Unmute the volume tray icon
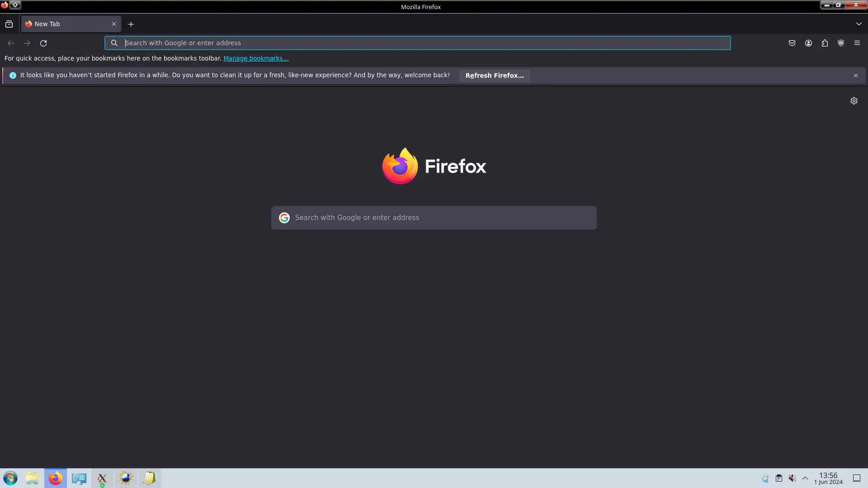Viewport: 868px width, 488px height. pos(792,478)
